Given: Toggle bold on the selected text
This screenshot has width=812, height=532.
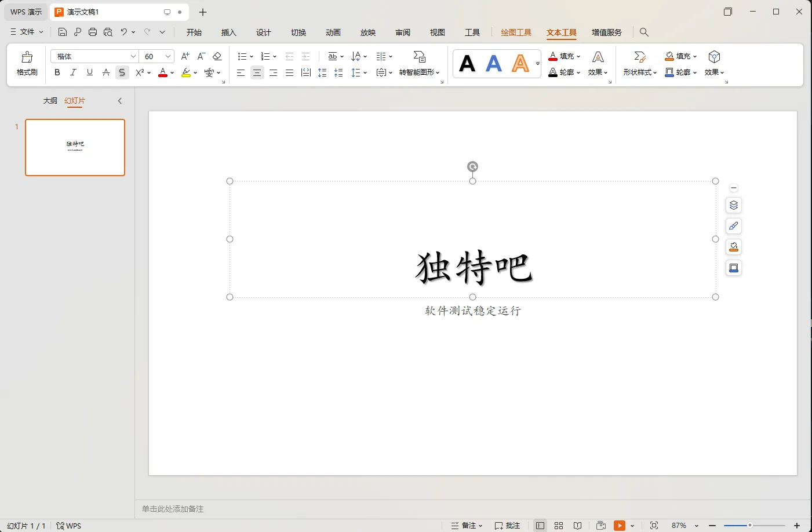Looking at the screenshot, I should tap(57, 72).
